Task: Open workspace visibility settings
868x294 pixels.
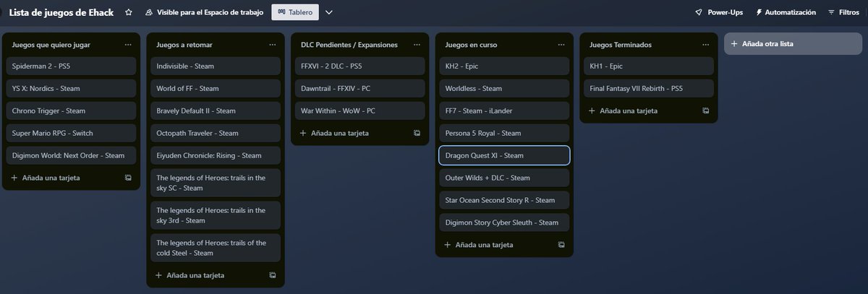Action: coord(205,12)
